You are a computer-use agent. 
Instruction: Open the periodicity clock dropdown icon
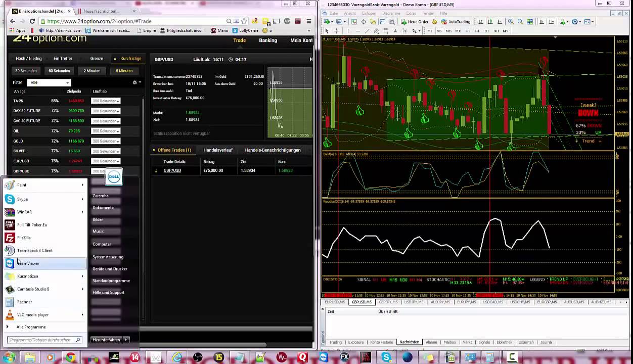577,22
